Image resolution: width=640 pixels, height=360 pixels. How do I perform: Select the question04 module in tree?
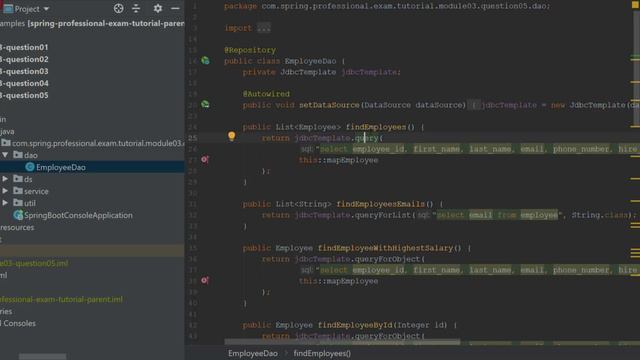click(24, 83)
